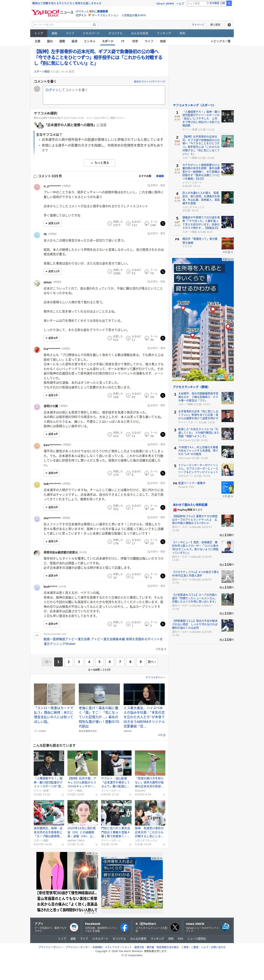Sort comments by 新着順
This screenshot has width=264, height=980.
click(x=160, y=176)
